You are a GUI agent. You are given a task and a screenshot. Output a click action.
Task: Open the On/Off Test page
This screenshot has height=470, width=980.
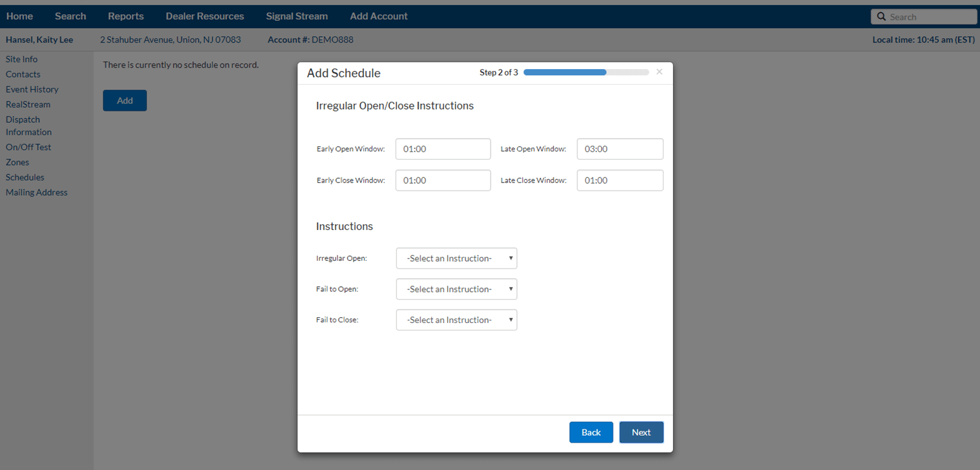point(28,147)
